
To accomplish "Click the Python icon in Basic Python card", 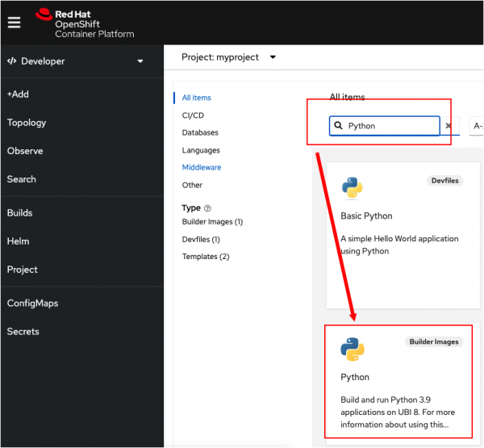I will click(x=352, y=187).
